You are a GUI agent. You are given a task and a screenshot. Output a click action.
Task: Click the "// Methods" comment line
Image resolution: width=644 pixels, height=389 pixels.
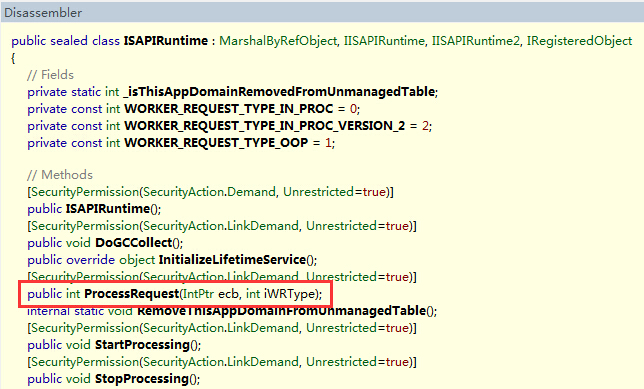tap(60, 175)
